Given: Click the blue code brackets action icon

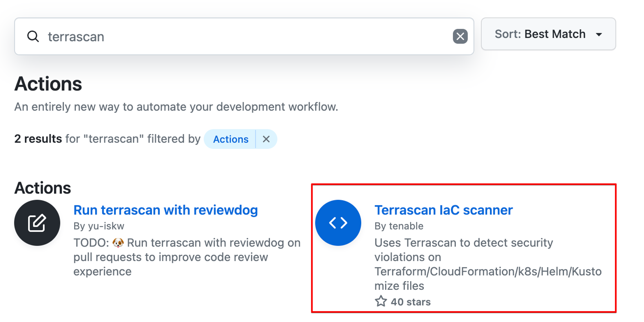Looking at the screenshot, I should [338, 223].
